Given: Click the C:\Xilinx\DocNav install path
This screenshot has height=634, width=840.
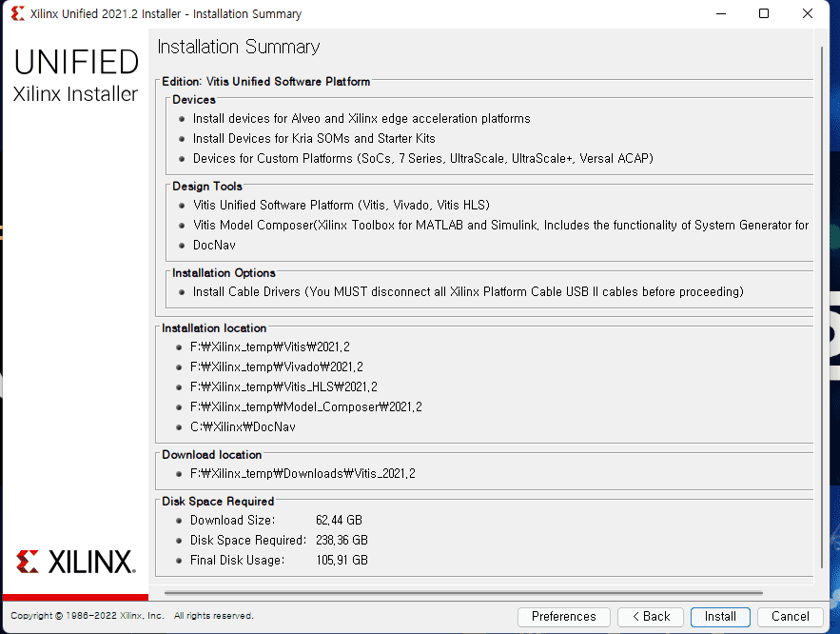Looking at the screenshot, I should (x=243, y=427).
